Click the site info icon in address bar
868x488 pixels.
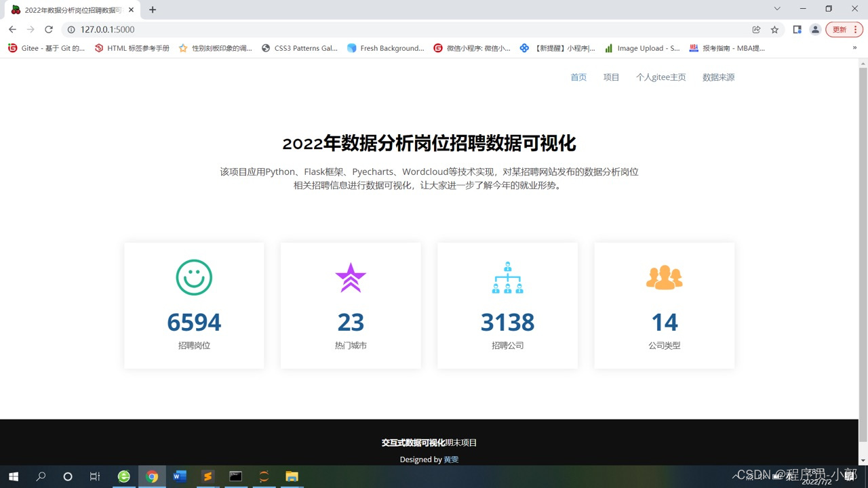[71, 30]
